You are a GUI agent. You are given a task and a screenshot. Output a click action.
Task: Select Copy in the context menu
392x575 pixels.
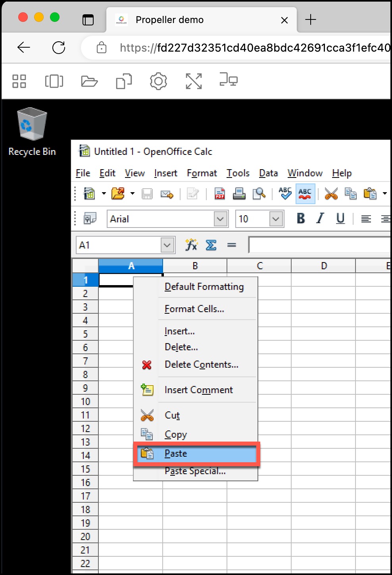click(196, 434)
